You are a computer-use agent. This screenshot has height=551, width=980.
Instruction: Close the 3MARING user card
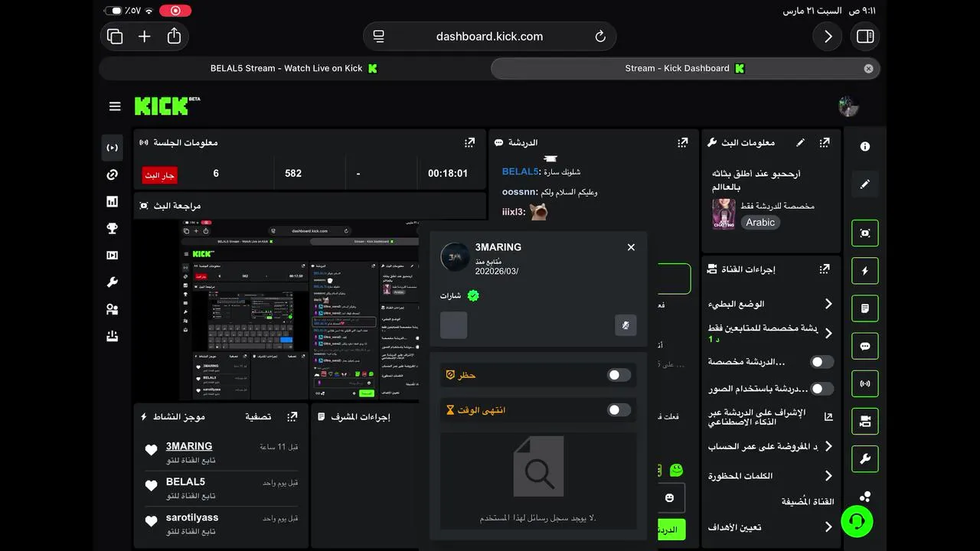point(631,247)
